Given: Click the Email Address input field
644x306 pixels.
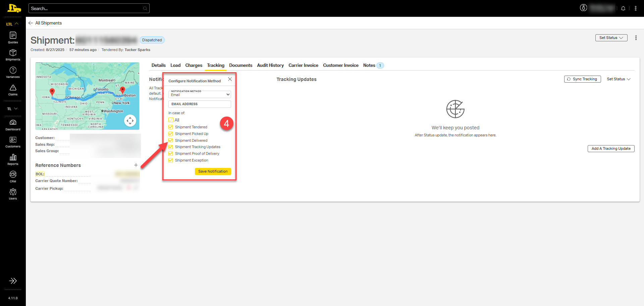Looking at the screenshot, I should [x=200, y=104].
